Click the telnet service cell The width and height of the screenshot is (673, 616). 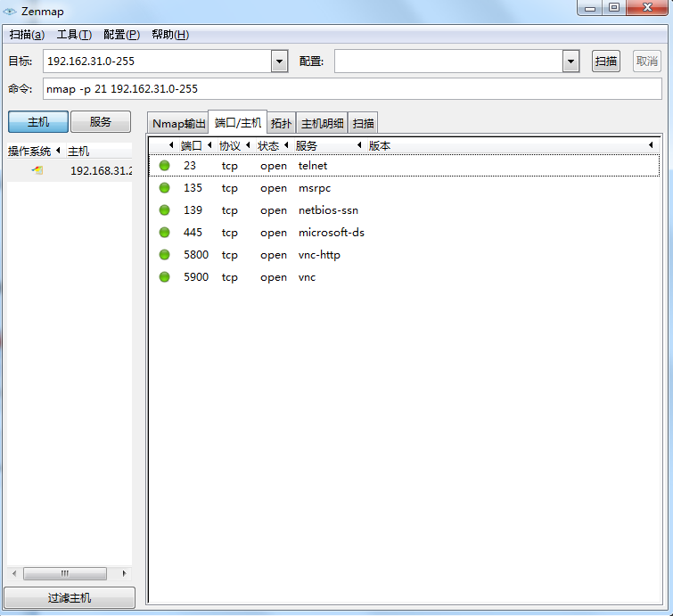pyautogui.click(x=313, y=165)
